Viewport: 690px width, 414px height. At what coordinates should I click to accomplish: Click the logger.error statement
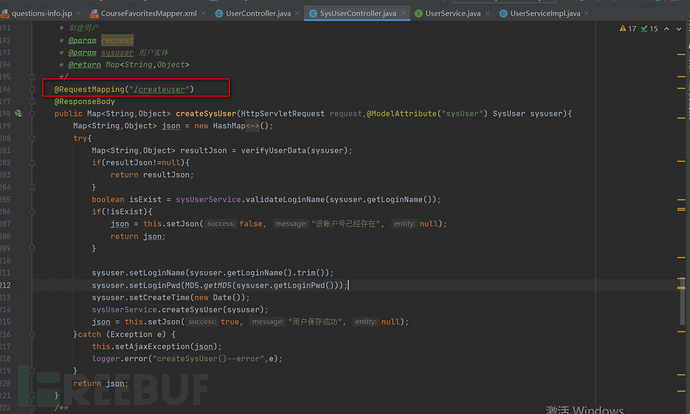click(187, 359)
